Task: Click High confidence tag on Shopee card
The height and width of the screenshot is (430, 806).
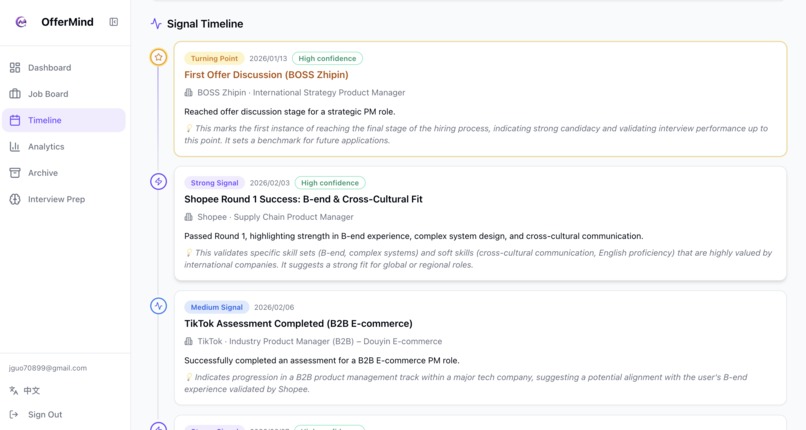Action: (x=329, y=183)
